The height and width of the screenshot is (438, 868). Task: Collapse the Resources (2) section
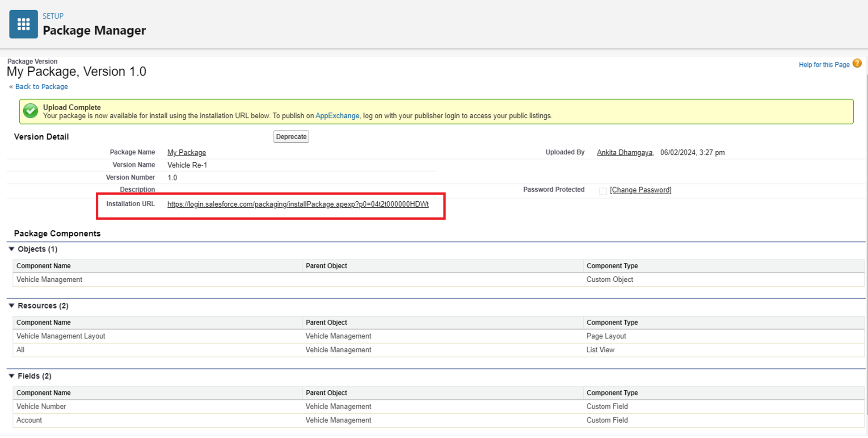pyautogui.click(x=12, y=306)
